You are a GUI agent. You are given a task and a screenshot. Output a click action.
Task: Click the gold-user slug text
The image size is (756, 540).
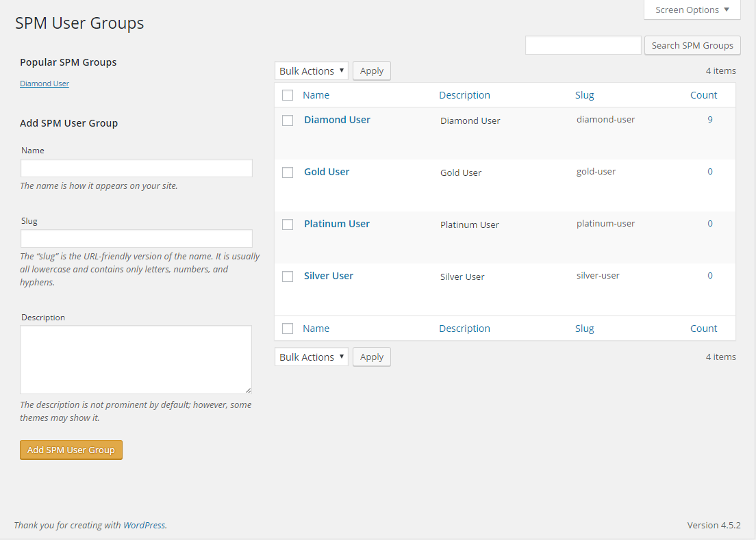pos(596,172)
